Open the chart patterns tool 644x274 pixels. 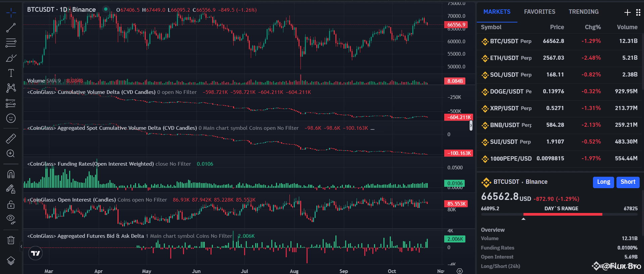point(11,88)
